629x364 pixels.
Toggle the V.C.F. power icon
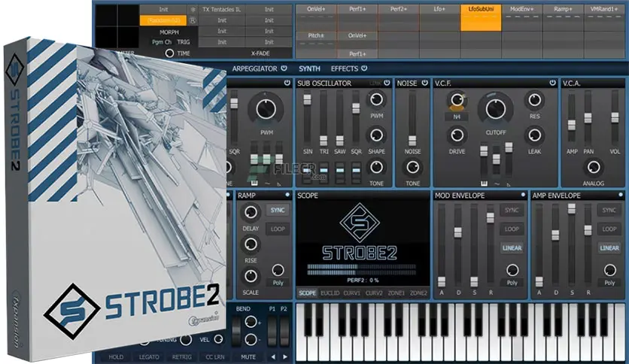(x=553, y=83)
